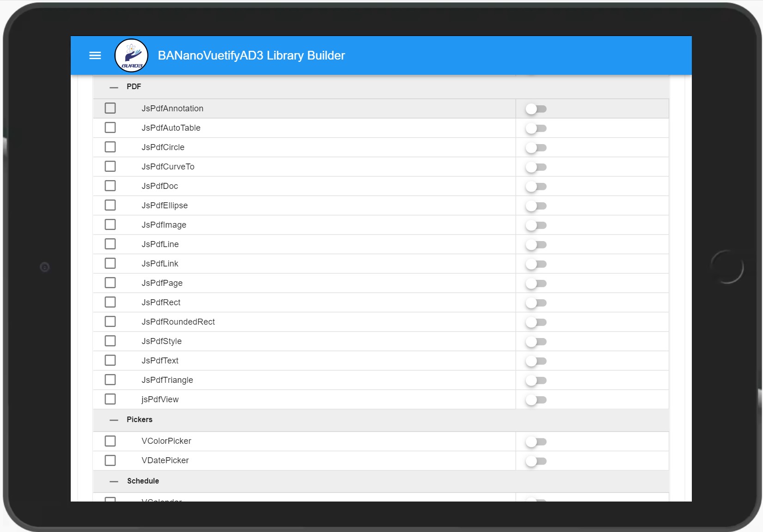Collapse the PDF section
The height and width of the screenshot is (532, 763).
point(114,86)
